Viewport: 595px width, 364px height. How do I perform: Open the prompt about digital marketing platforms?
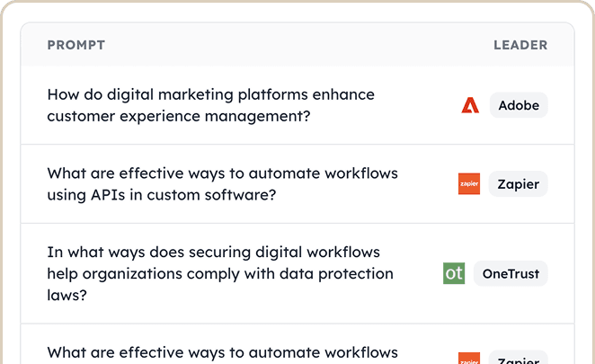coord(210,105)
